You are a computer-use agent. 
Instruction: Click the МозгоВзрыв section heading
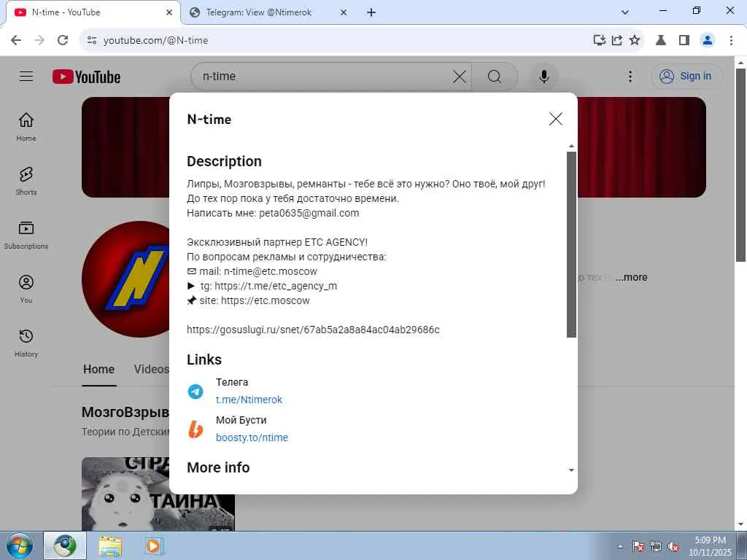click(x=125, y=412)
